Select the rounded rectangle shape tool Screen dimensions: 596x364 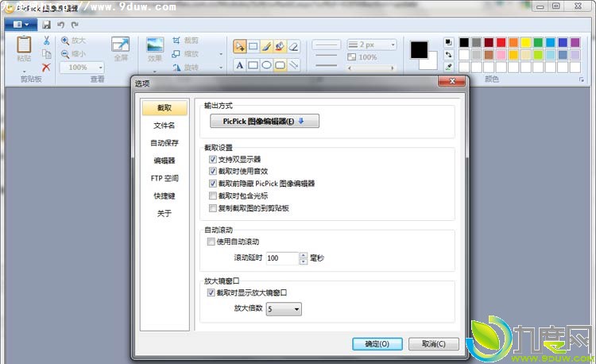click(280, 65)
